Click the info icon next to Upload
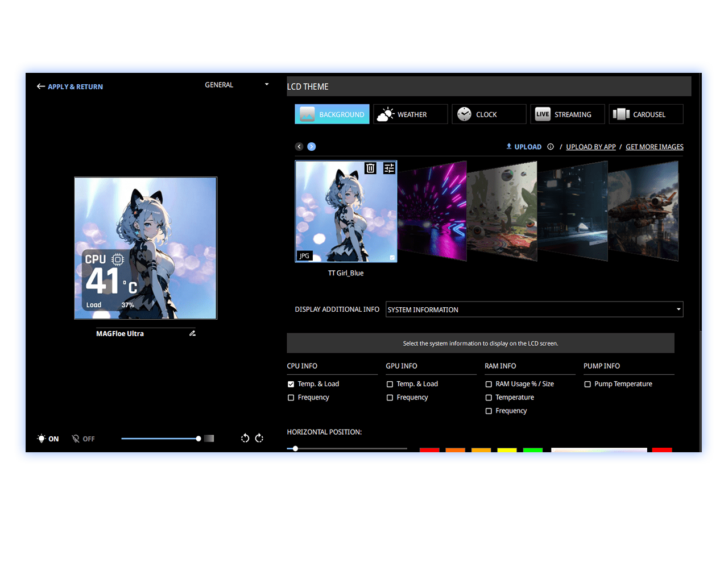 pyautogui.click(x=551, y=147)
